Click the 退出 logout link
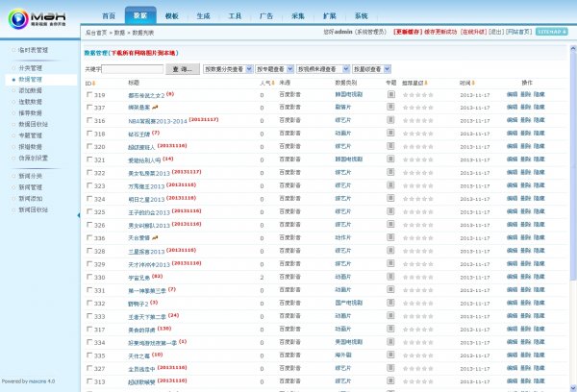The width and height of the screenshot is (577, 392). pyautogui.click(x=496, y=32)
